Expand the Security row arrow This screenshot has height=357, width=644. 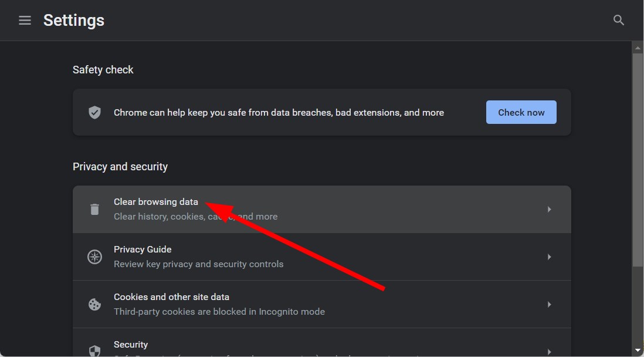tap(549, 351)
